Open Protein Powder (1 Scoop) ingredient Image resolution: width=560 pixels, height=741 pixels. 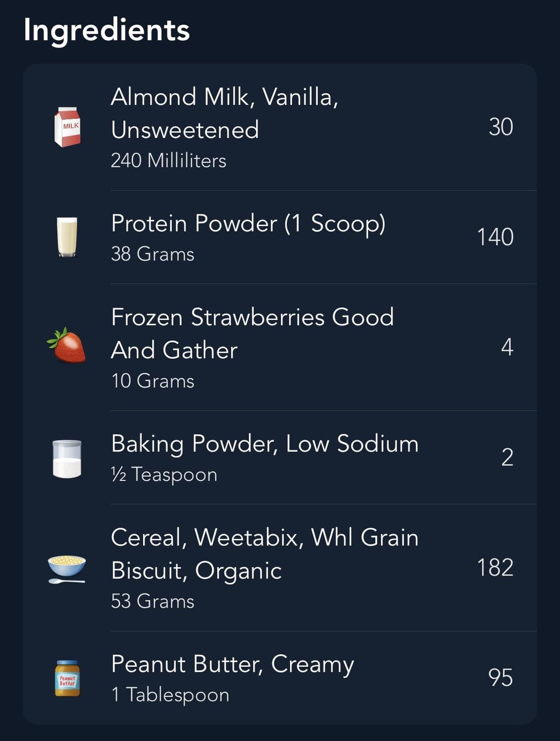(x=280, y=237)
